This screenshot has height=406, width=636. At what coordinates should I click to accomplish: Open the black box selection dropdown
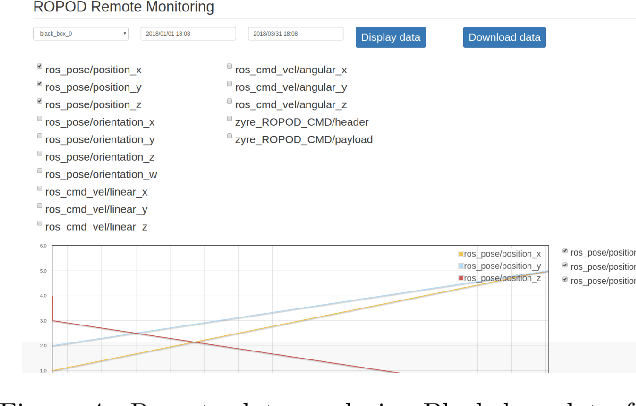coord(81,34)
